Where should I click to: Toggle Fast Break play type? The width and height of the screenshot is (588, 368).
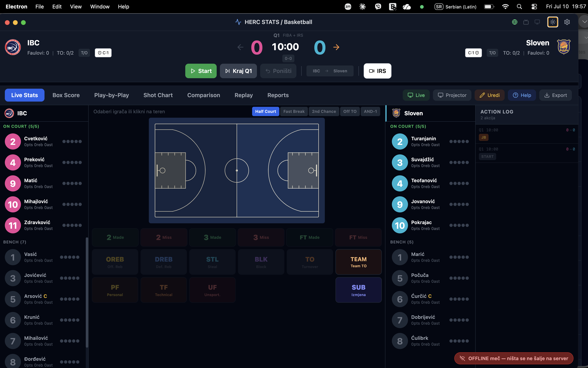click(294, 111)
